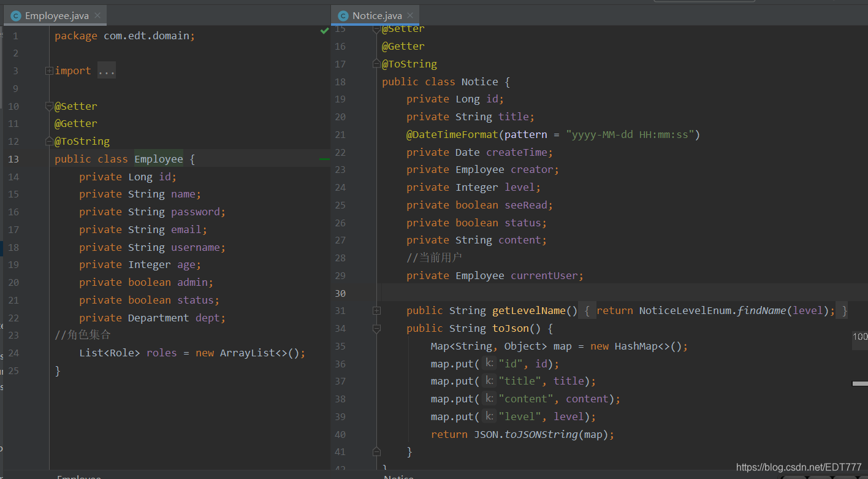Click the 'k:' parameter hint before "level"
Screen dimensions: 868x479
coord(489,417)
